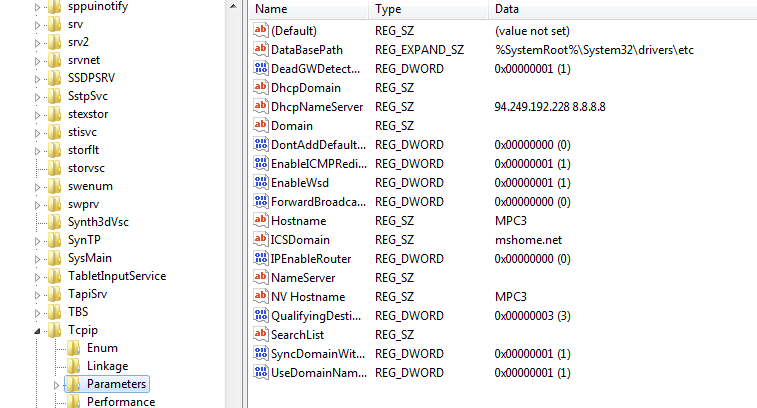
Task: Click REG_SZ type in SearchList row
Action: pos(394,335)
